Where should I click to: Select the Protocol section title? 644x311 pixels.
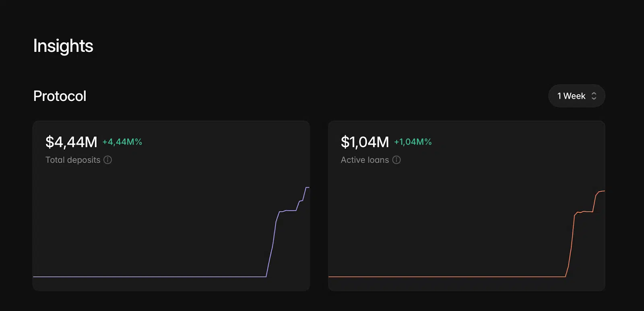60,96
